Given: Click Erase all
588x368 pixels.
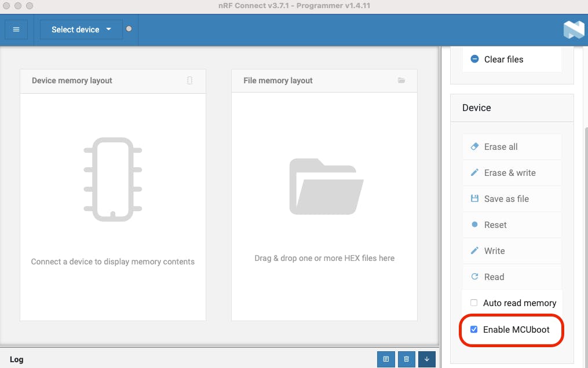Looking at the screenshot, I should [512, 147].
